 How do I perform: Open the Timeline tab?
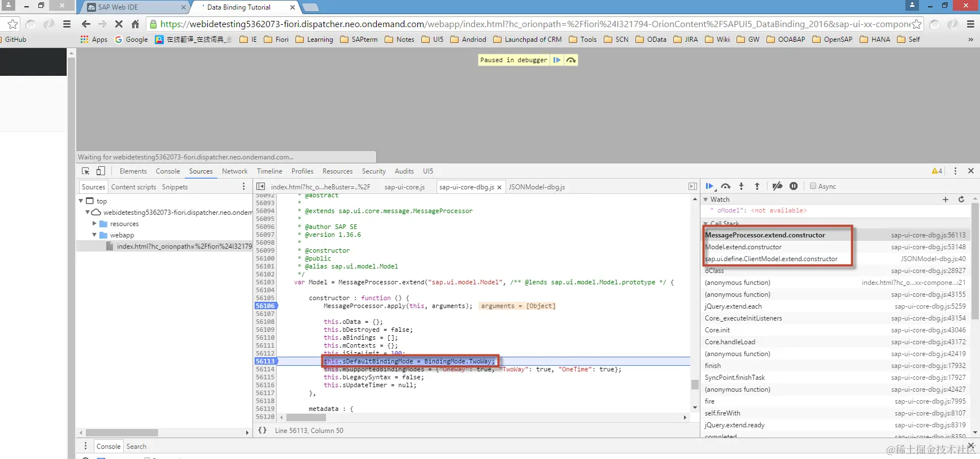269,171
